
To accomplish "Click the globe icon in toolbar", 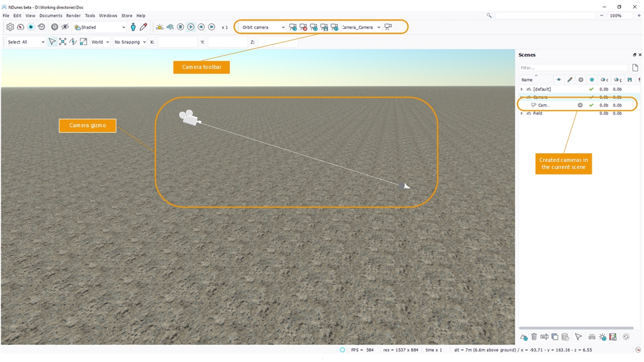I will tap(55, 27).
